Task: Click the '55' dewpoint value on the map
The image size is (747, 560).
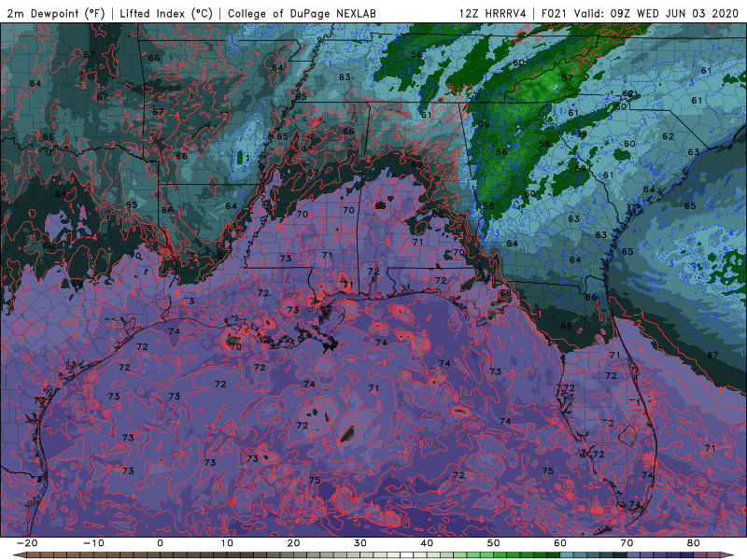Action: (x=132, y=204)
